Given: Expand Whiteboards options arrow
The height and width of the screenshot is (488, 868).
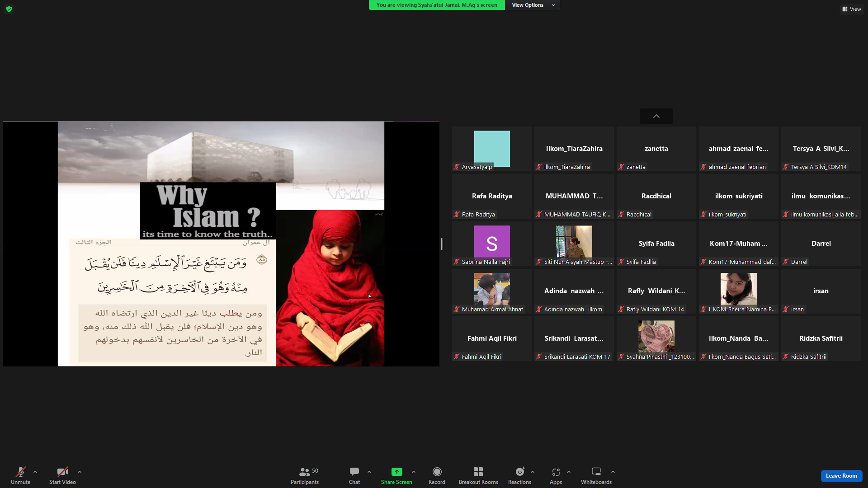Looking at the screenshot, I should tap(613, 472).
